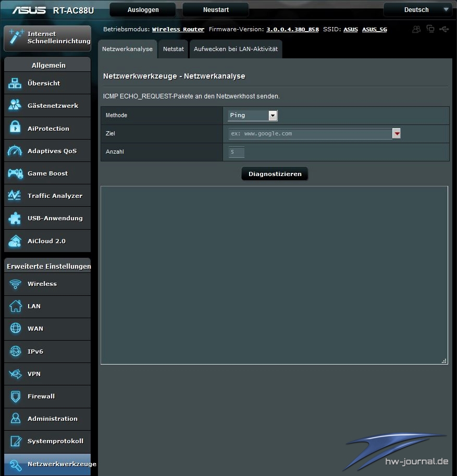Click the LAN house icon
The height and width of the screenshot is (476, 457).
[16, 306]
